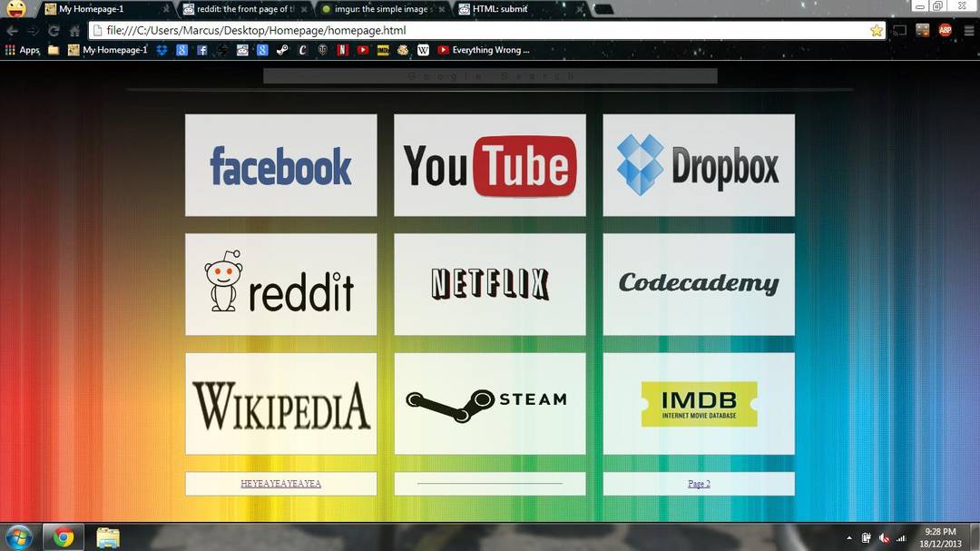The height and width of the screenshot is (551, 980).
Task: Open the Google bookmark right of Dropbox icon
Action: coord(181,50)
